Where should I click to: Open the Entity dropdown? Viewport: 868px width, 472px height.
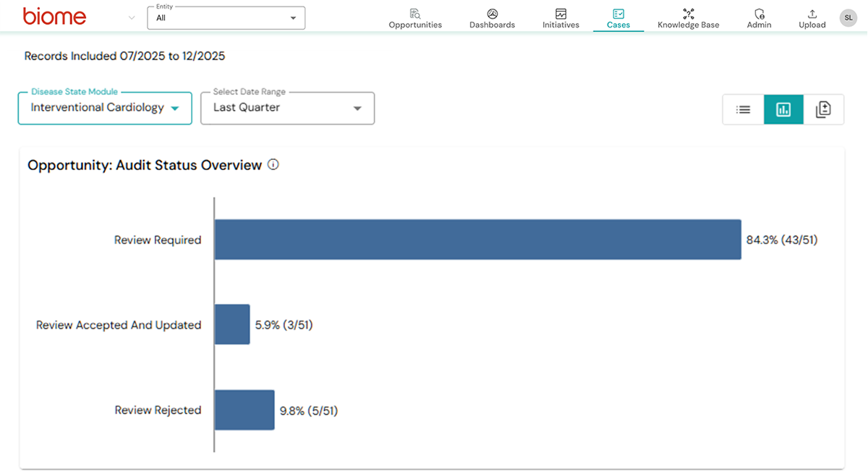tap(226, 17)
